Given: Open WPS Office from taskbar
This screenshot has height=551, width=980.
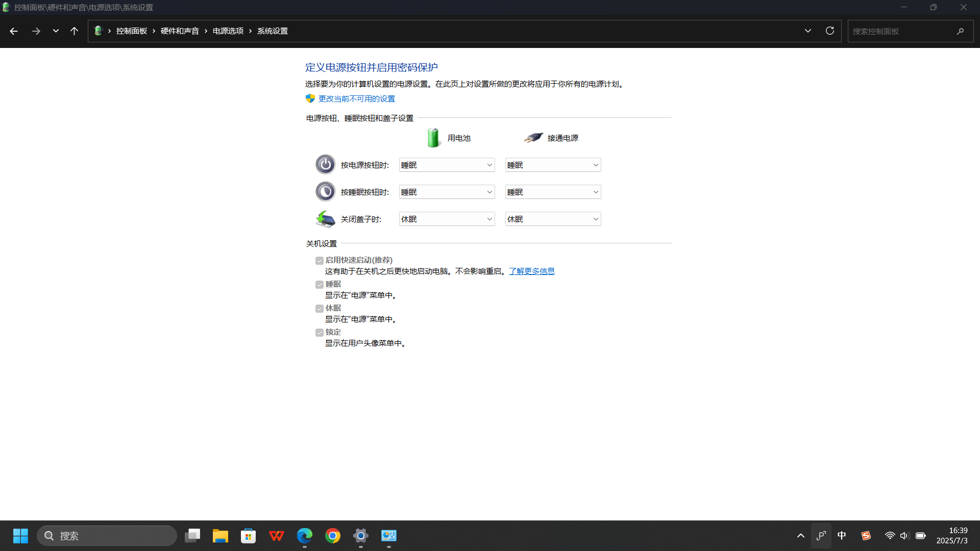Looking at the screenshot, I should tap(277, 536).
